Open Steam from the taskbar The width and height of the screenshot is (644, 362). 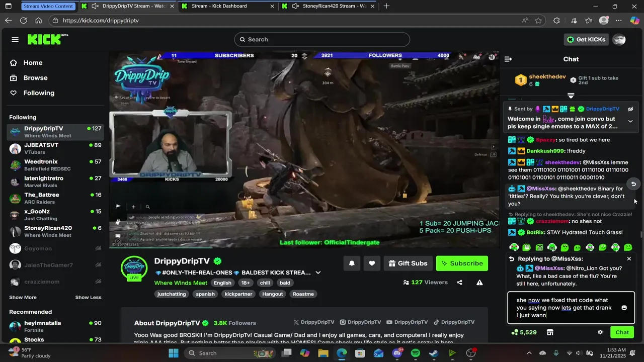[x=434, y=353]
